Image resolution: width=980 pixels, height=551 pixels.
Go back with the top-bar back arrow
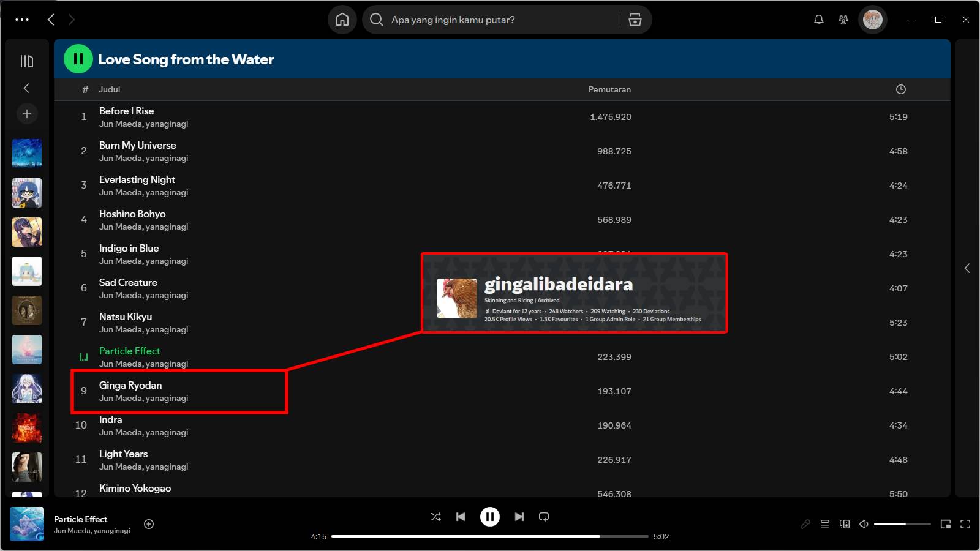[51, 20]
